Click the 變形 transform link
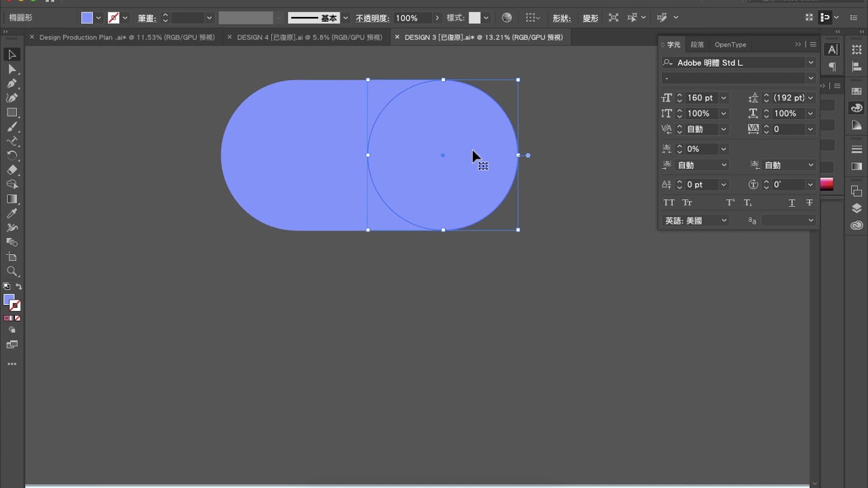The height and width of the screenshot is (488, 868). coord(590,18)
